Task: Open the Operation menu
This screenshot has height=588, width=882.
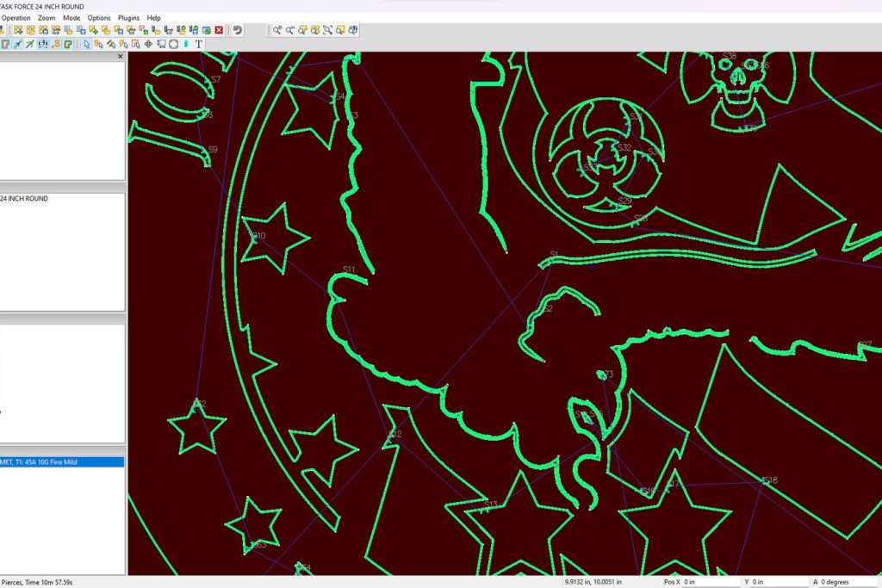Action: tap(16, 17)
